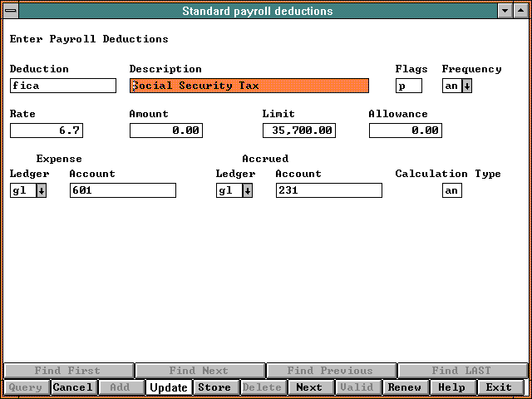Click the Calculation Type field
This screenshot has height=399, width=532.
452,190
